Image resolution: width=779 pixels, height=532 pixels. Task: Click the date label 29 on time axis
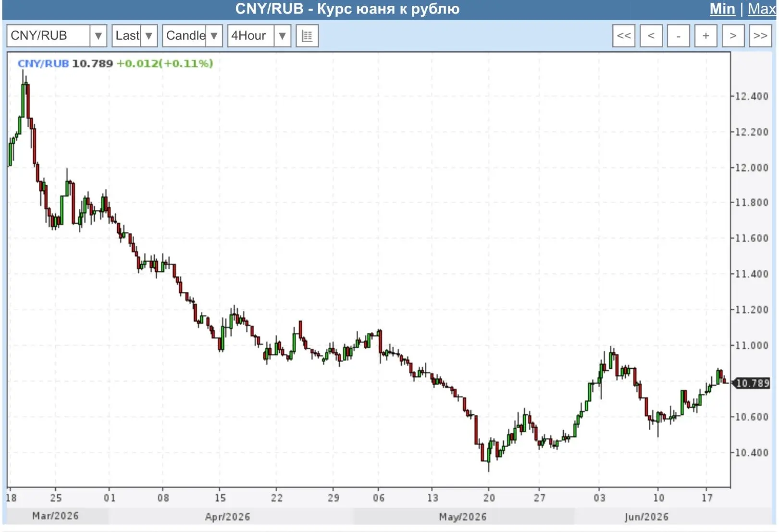pos(334,498)
